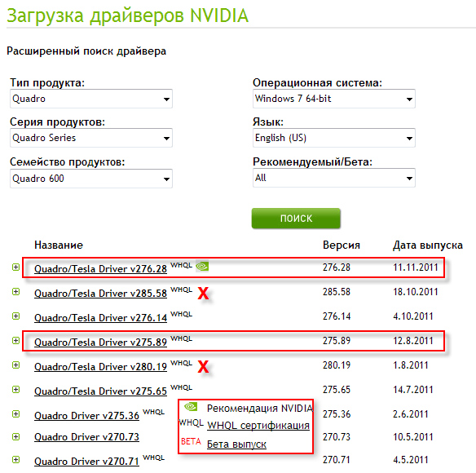Screen dimensions: 476x473
Task: Select the version value 276.28
Action: [337, 267]
